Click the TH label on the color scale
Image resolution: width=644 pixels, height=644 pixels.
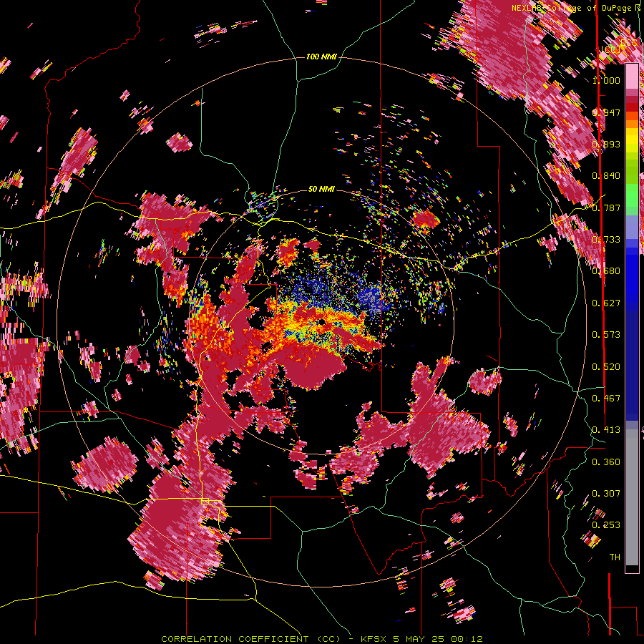point(615,557)
